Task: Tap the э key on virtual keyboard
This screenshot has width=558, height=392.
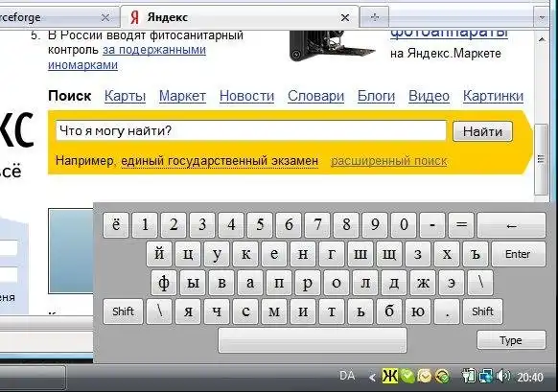Action: 452,283
